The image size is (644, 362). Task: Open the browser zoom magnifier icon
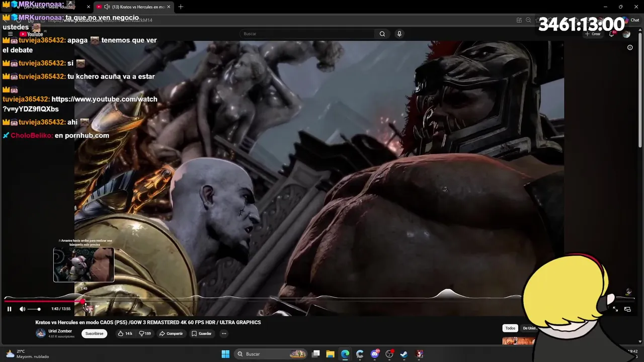(x=528, y=20)
